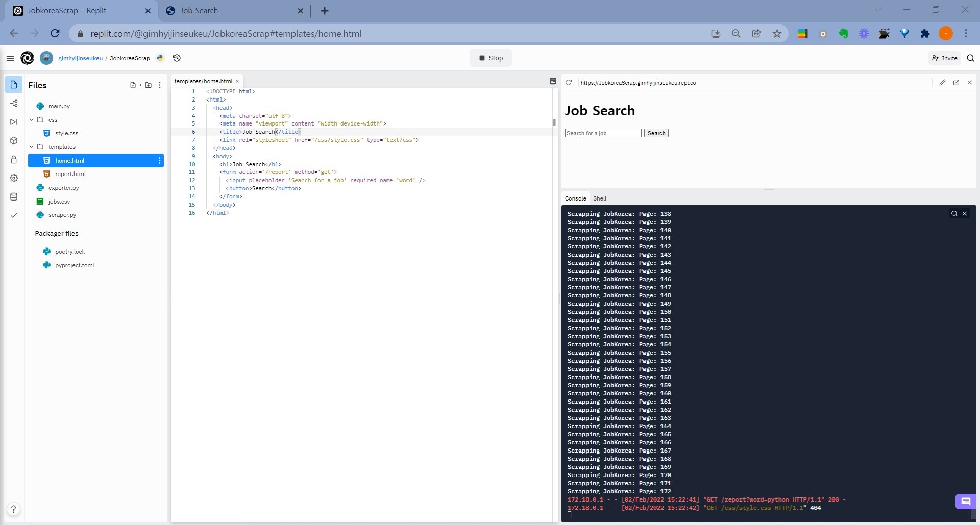Open the Database sidebar panel
Image resolution: width=980 pixels, height=525 pixels.
click(x=14, y=196)
